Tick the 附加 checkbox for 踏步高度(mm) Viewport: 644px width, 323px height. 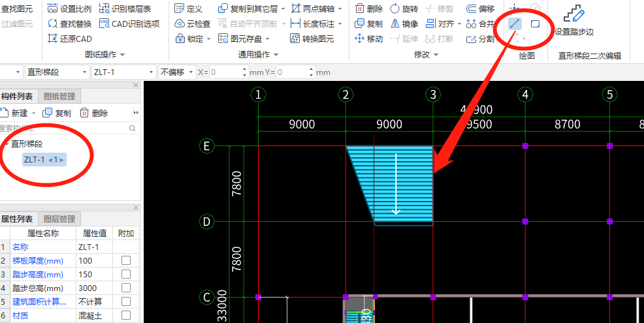pyautogui.click(x=126, y=274)
